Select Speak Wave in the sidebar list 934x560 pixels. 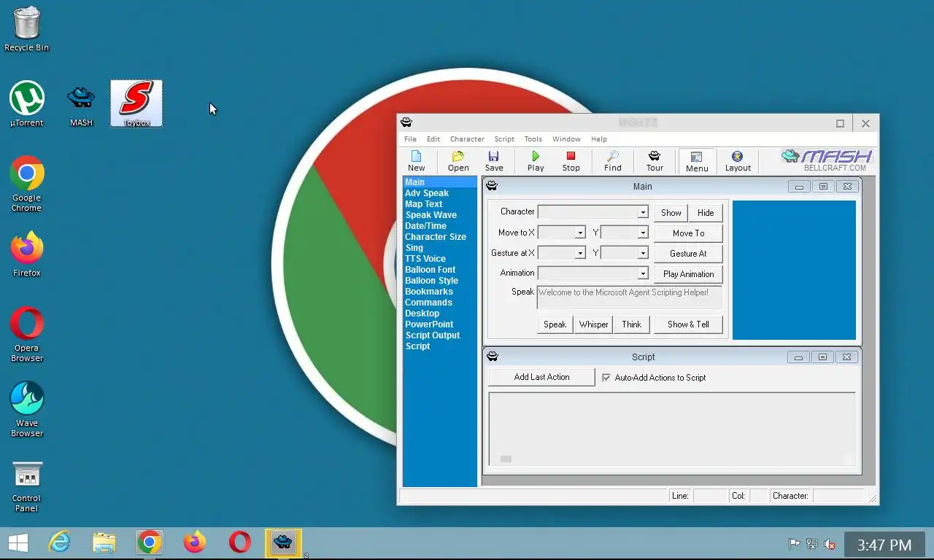431,215
